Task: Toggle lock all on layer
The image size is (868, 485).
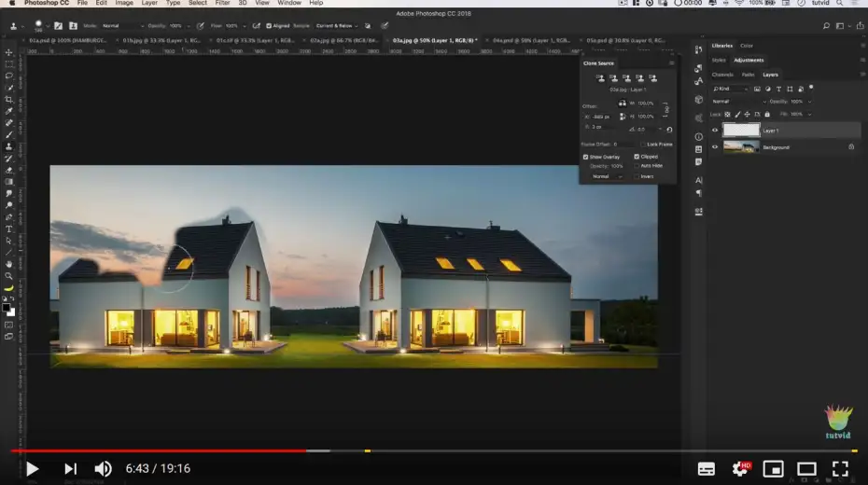Action: coord(767,115)
